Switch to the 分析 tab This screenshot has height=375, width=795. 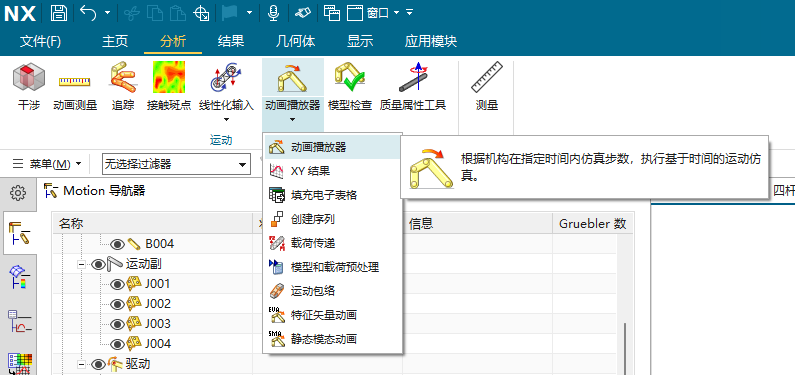[173, 42]
